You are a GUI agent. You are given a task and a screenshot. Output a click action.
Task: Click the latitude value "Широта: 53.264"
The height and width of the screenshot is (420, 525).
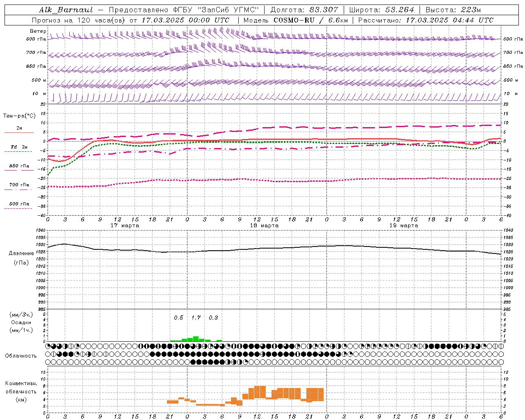pos(381,10)
